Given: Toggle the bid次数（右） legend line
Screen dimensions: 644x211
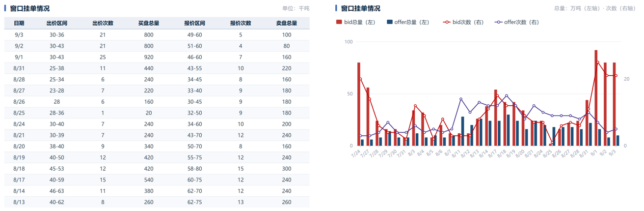Looking at the screenshot, I should point(463,22).
